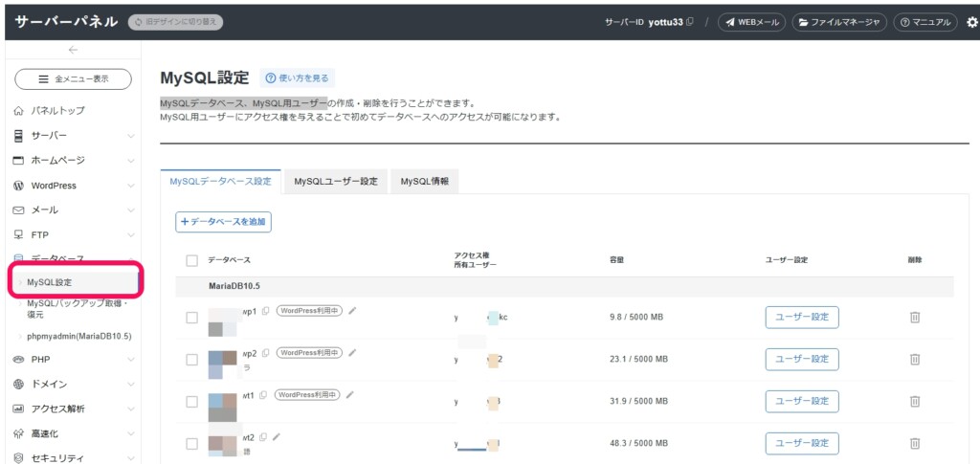Expand the PHP menu chevron
Image resolution: width=980 pixels, height=464 pixels.
130,360
